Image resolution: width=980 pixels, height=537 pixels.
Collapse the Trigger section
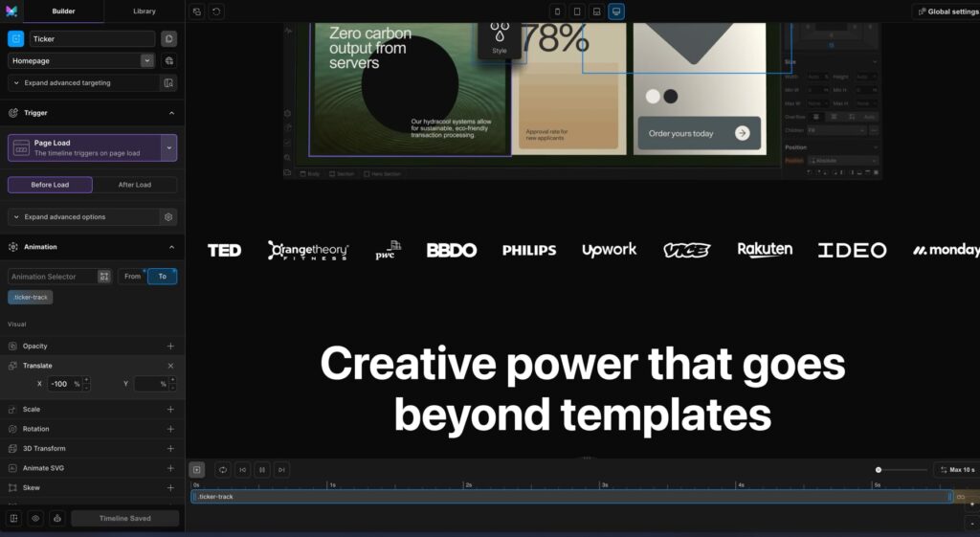point(172,113)
